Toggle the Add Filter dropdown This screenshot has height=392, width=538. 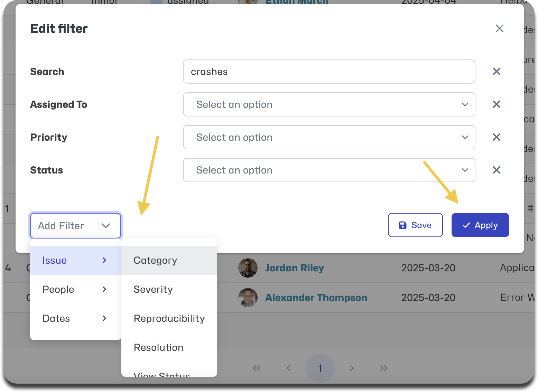pos(75,226)
